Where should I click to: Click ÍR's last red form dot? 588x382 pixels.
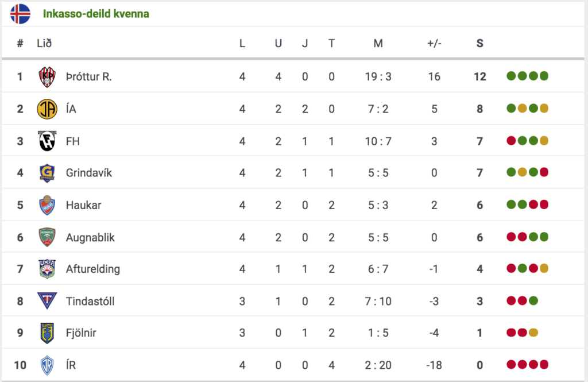(x=544, y=364)
